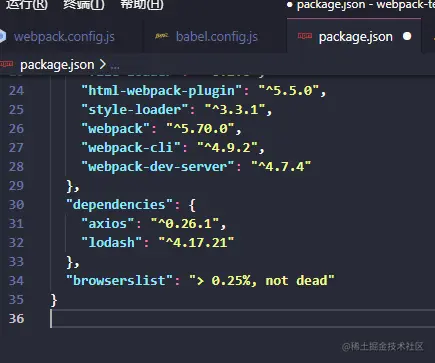Expand the breadcrumb chevron after package.json
The width and height of the screenshot is (435, 363).
coord(103,64)
